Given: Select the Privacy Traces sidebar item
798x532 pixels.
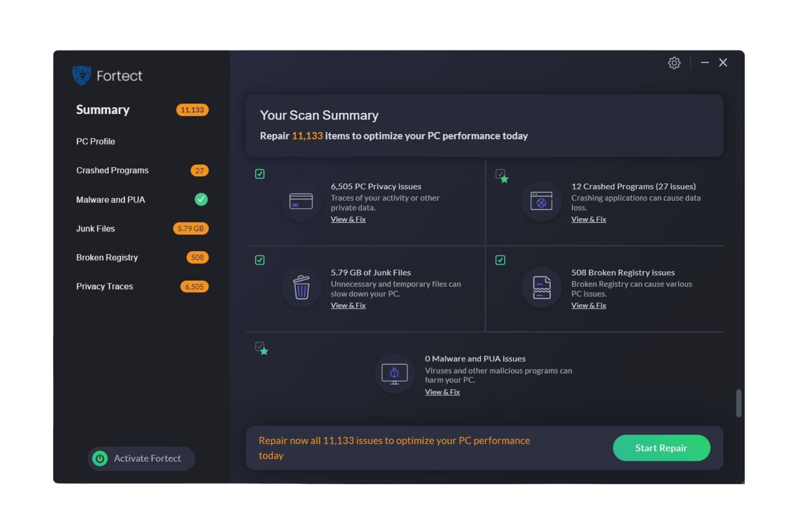Looking at the screenshot, I should [104, 286].
